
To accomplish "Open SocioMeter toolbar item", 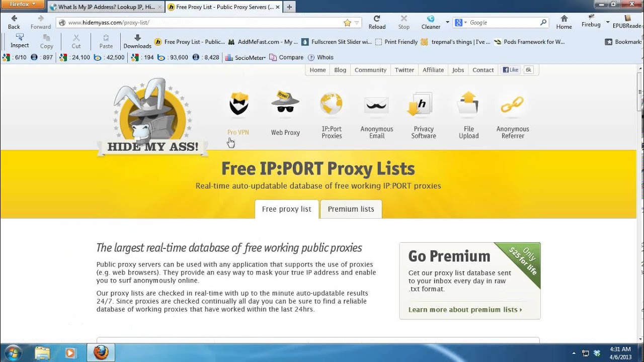I will click(x=247, y=57).
